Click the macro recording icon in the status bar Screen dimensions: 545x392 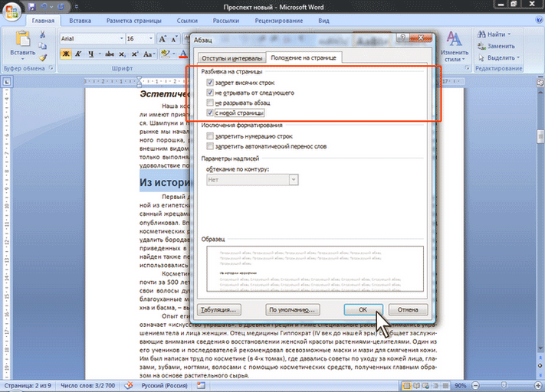tap(201, 385)
